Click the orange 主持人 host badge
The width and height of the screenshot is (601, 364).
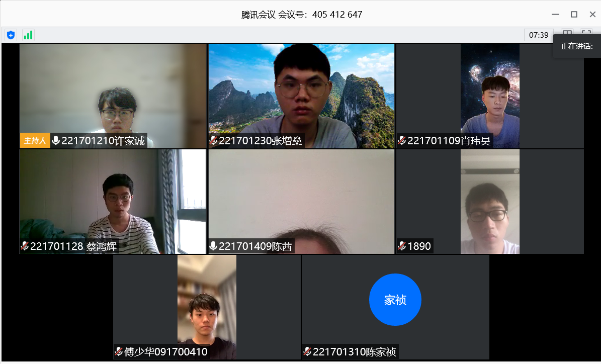(35, 141)
